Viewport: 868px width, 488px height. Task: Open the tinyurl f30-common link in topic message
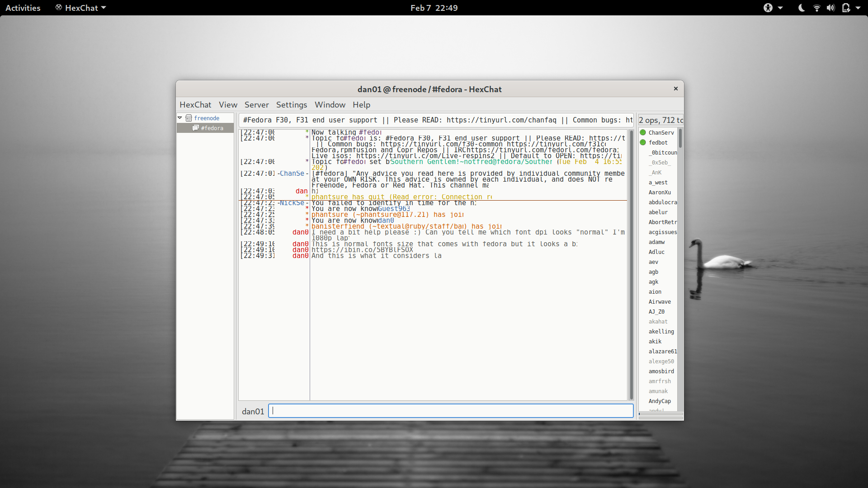coord(442,144)
